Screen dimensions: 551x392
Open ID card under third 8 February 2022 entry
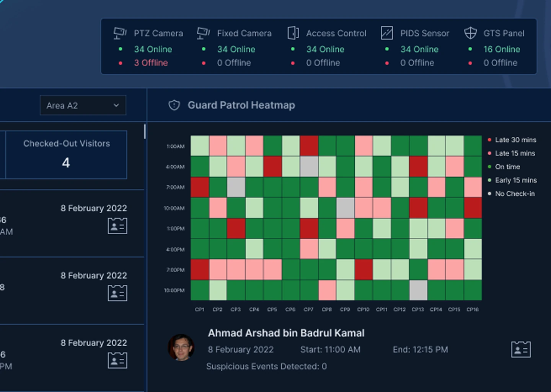click(117, 361)
